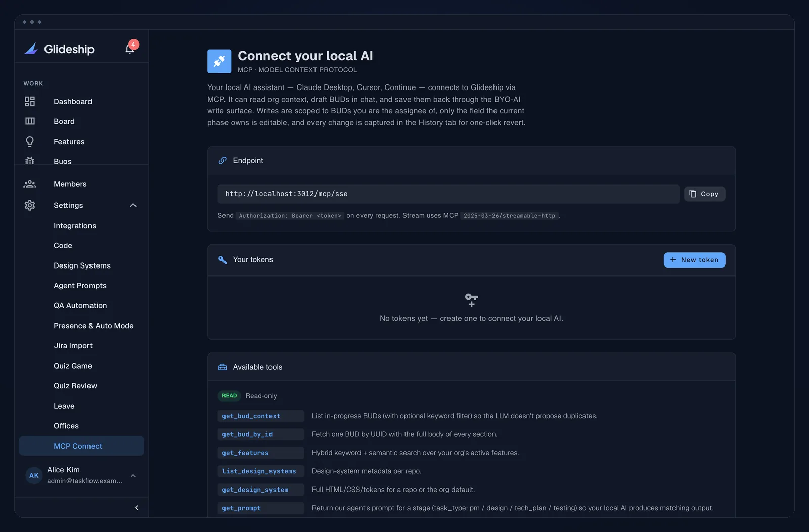Screen dimensions: 809x532
Task: Open Features in the sidebar
Action: pos(69,142)
